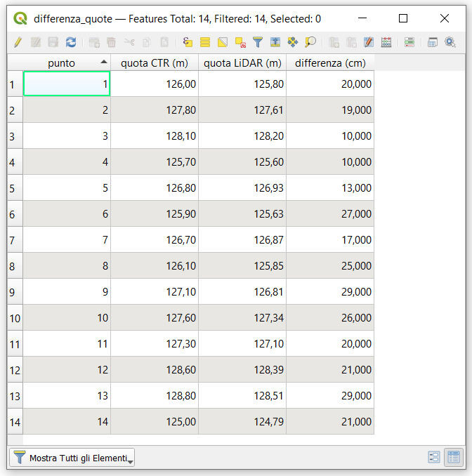Click the Deselect all features icon
The height and width of the screenshot is (476, 472).
point(240,42)
